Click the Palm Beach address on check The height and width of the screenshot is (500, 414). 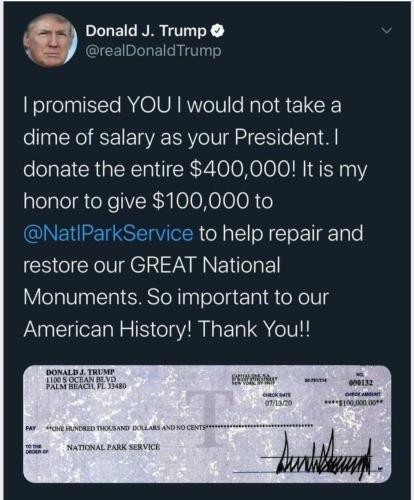coord(86,387)
